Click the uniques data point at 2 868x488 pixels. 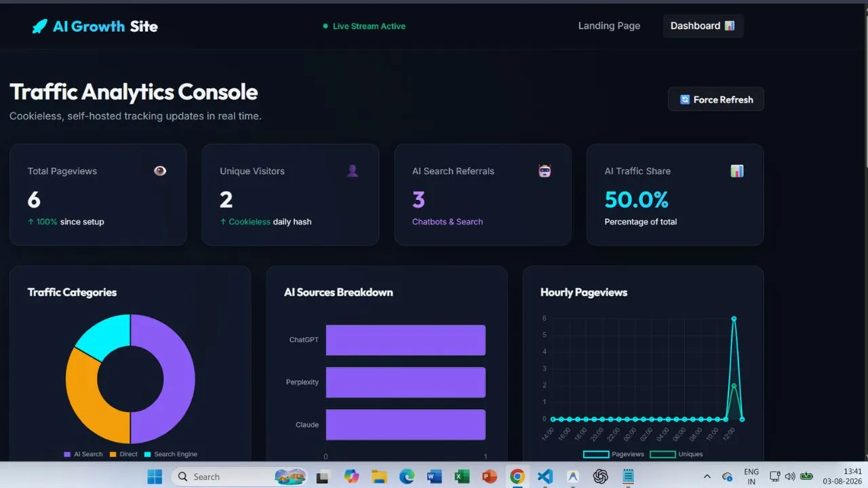pyautogui.click(x=734, y=386)
